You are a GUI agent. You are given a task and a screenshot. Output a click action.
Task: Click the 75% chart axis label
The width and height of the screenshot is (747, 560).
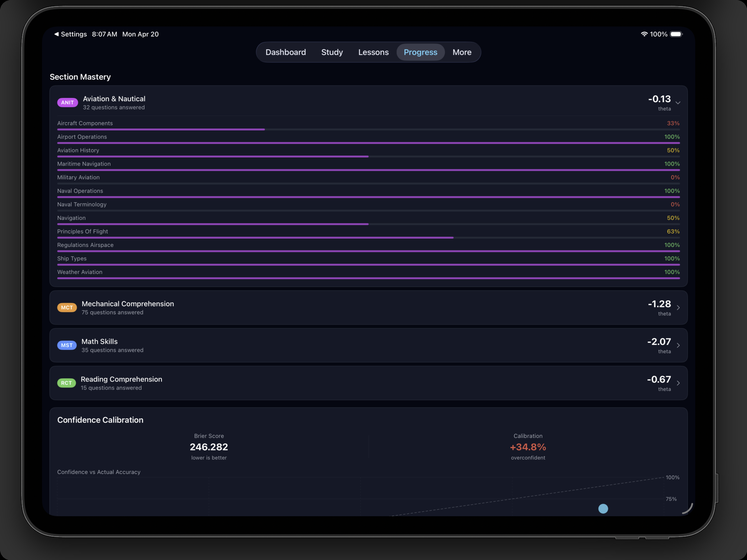(671, 499)
